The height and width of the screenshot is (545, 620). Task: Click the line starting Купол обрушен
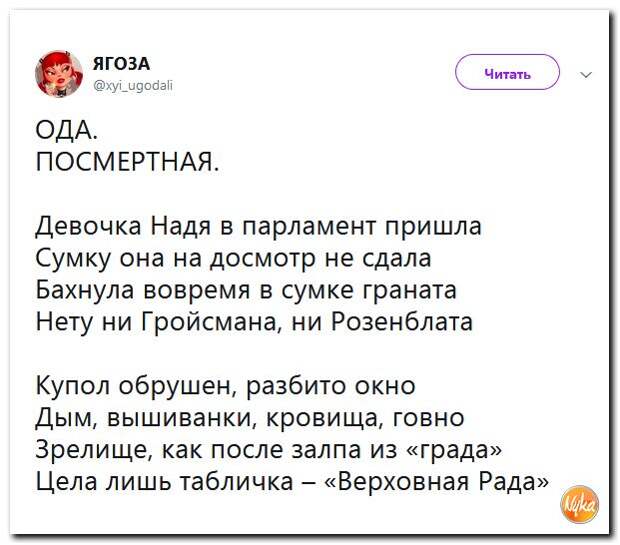point(225,386)
